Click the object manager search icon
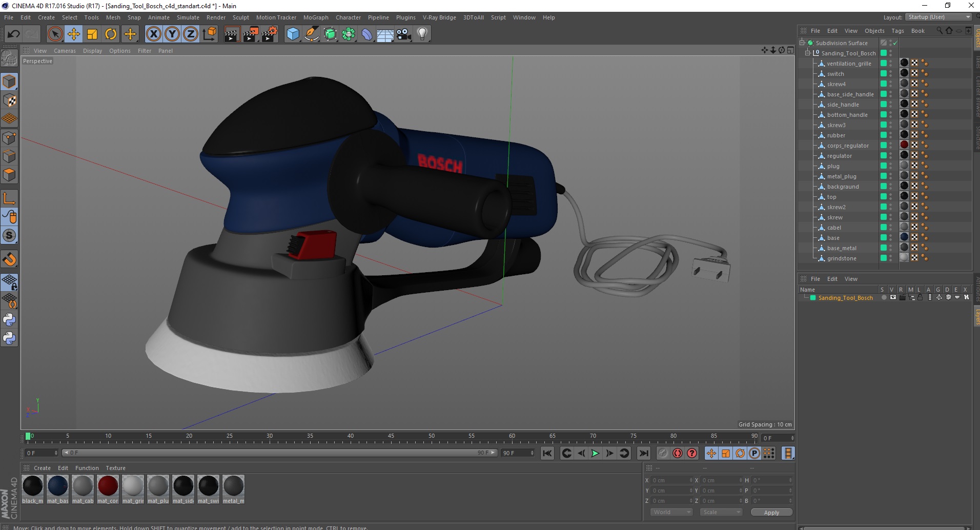The height and width of the screenshot is (530, 980). point(939,31)
